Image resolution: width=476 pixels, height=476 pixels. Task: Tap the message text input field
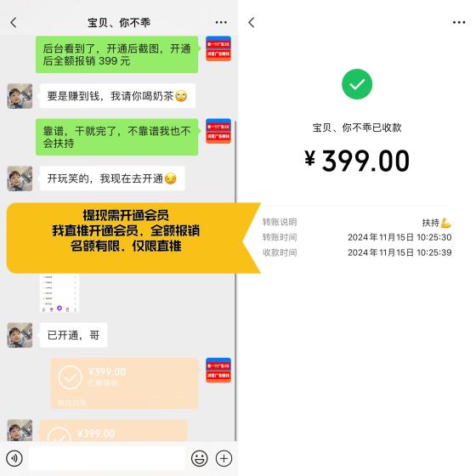[107, 458]
